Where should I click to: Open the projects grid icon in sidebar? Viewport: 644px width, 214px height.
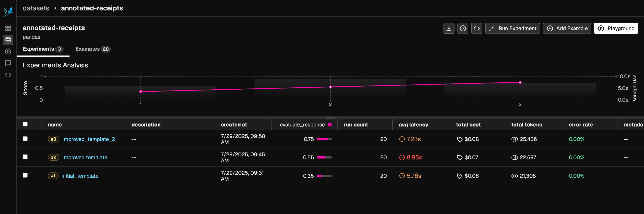pos(8,28)
